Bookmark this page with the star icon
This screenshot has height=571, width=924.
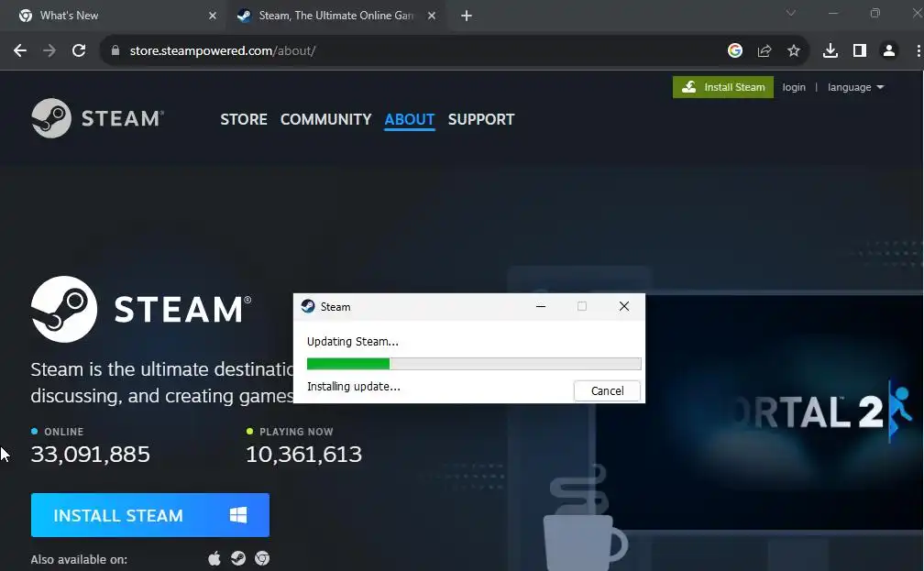[x=794, y=50]
